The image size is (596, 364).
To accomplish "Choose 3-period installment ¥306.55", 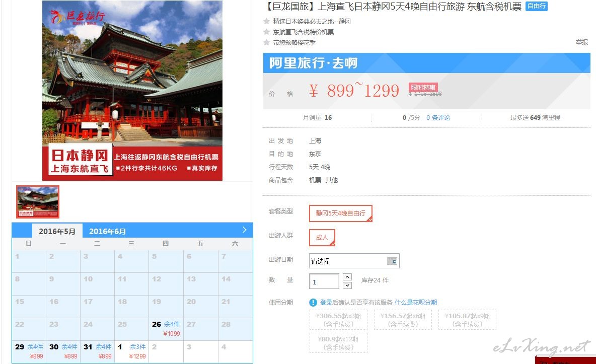I will click(338, 320).
